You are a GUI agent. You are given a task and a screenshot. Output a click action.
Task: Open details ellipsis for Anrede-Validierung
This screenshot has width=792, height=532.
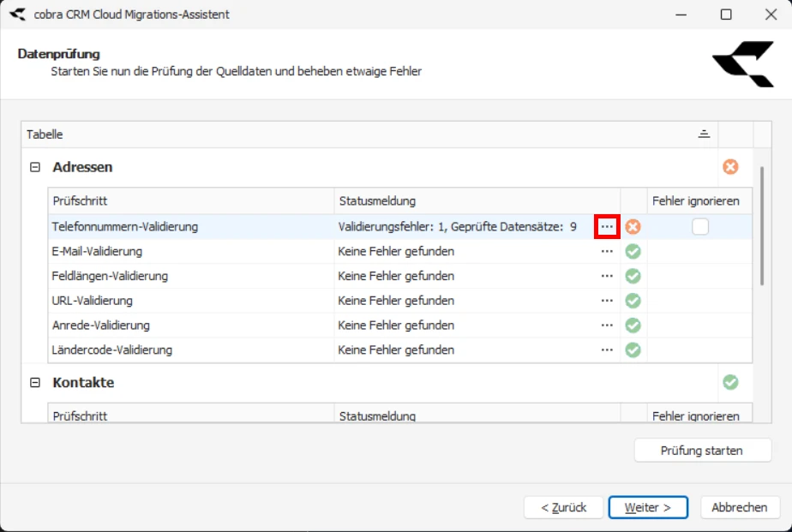click(606, 325)
